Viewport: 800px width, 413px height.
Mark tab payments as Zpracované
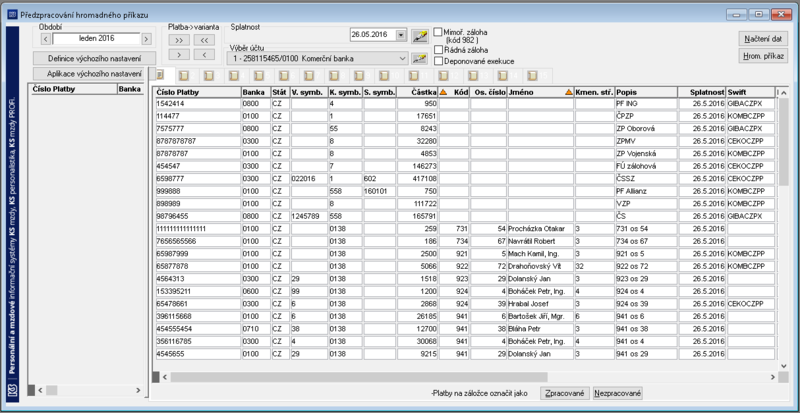565,393
